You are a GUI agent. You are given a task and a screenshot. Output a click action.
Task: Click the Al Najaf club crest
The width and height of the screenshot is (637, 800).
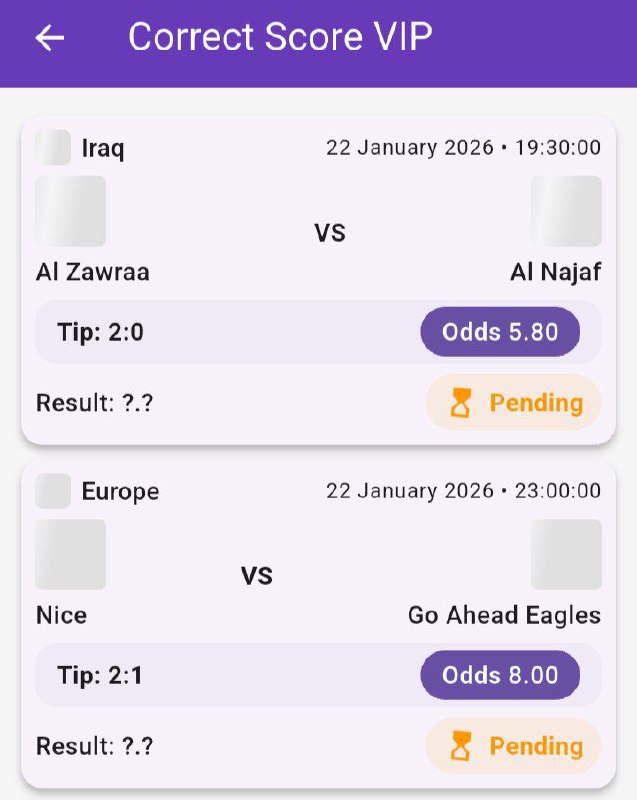566,211
